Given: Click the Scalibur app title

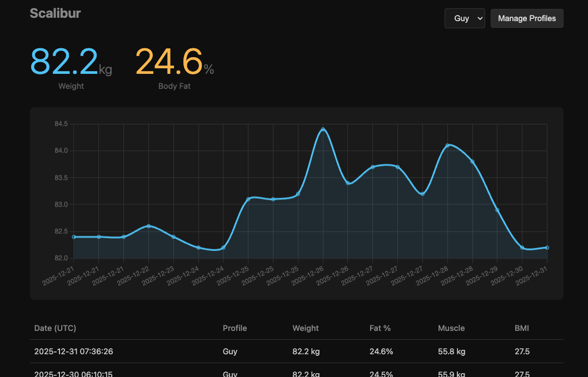Looking at the screenshot, I should click(x=55, y=13).
